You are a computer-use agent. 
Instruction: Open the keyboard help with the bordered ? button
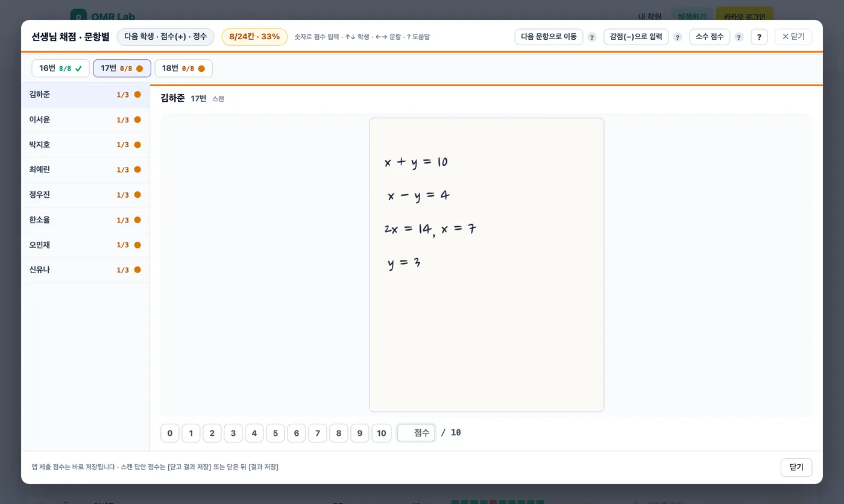coord(759,37)
